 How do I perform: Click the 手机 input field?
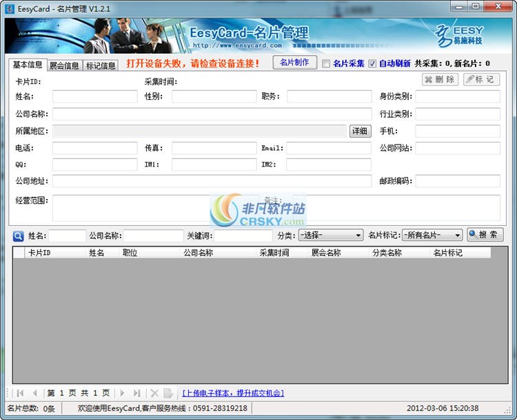click(x=458, y=131)
